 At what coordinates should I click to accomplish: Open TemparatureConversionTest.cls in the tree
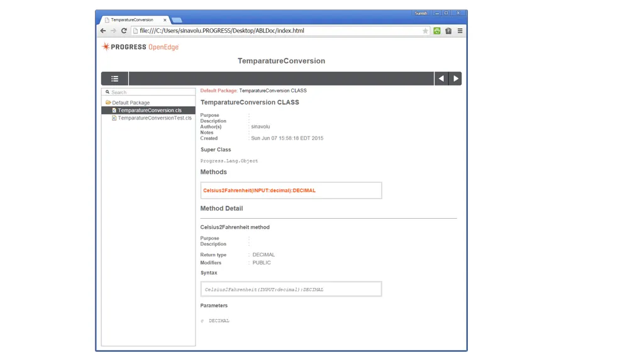pos(155,118)
